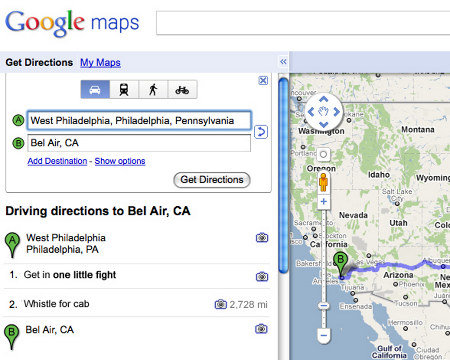450x360 pixels.
Task: Collapse the left panel with double chevron
Action: pyautogui.click(x=283, y=62)
